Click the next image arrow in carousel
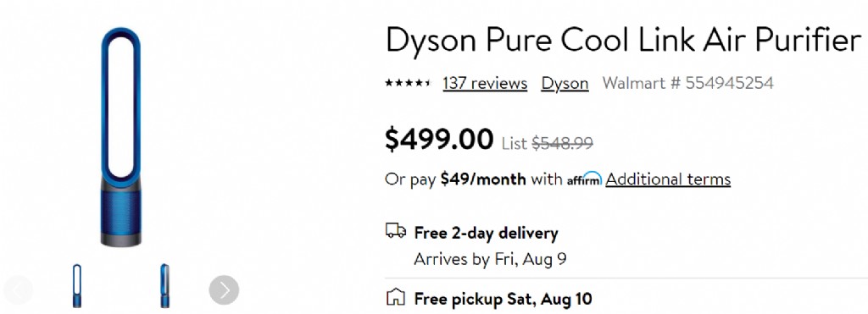This screenshot has height=314, width=868. (x=224, y=289)
